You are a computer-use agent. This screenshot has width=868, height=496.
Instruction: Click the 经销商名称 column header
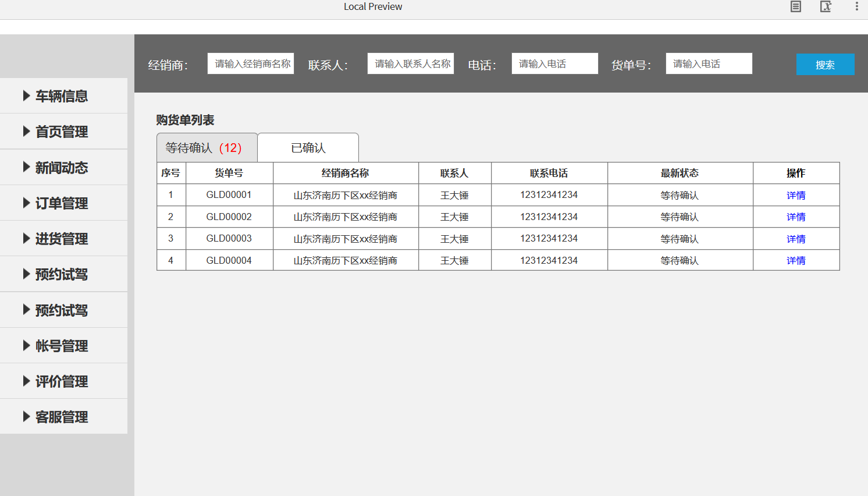pyautogui.click(x=346, y=173)
